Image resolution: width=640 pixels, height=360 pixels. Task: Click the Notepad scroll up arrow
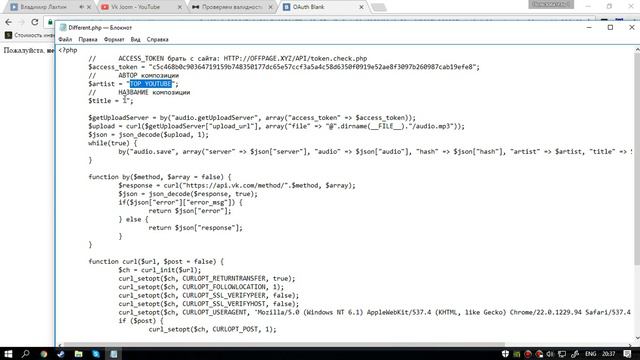coord(637,50)
